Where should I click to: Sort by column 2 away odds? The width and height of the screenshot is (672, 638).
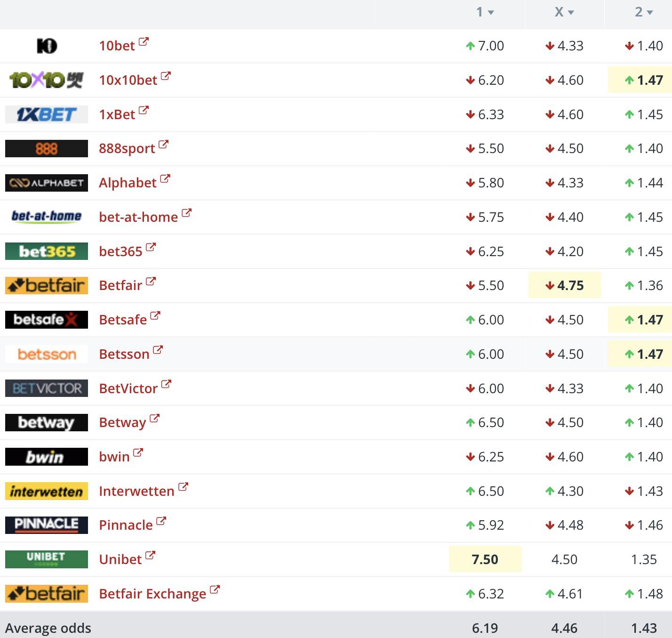tap(643, 12)
